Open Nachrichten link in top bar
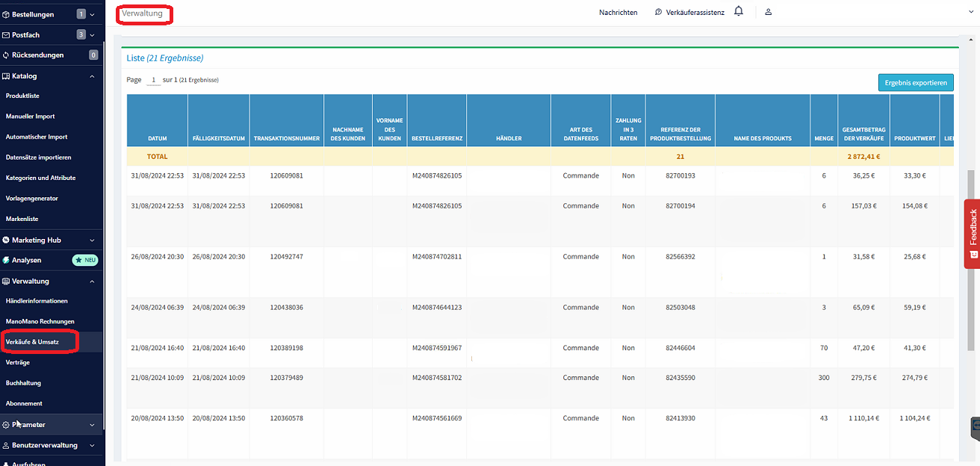980x466 pixels. point(618,13)
